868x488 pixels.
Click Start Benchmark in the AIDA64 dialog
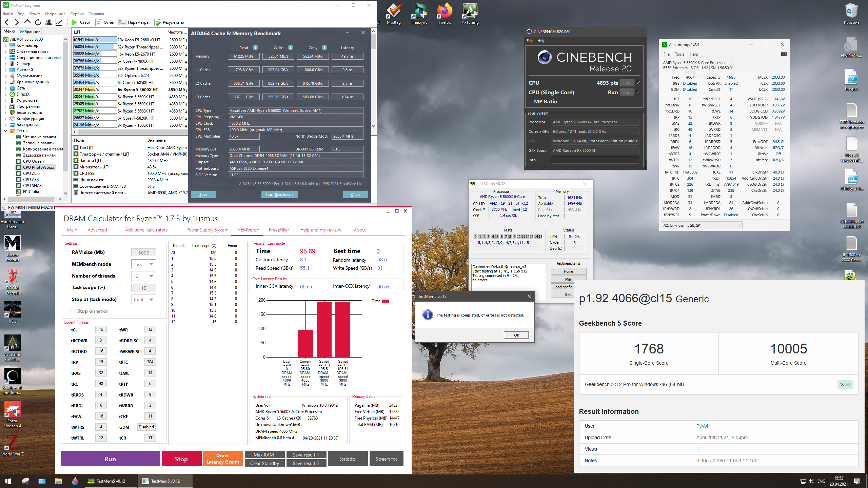279,195
